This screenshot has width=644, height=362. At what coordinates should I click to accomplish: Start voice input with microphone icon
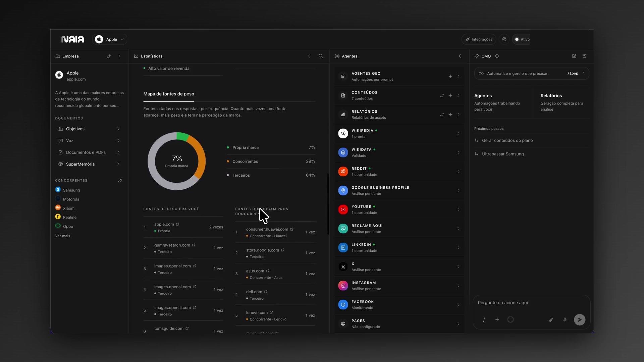click(x=565, y=320)
